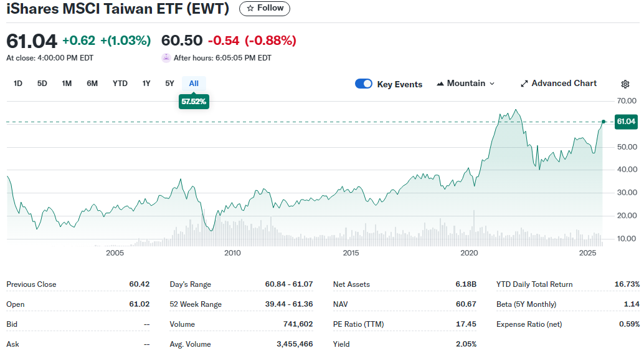Click the 2005 x-axis label
644x353 pixels.
click(x=115, y=253)
